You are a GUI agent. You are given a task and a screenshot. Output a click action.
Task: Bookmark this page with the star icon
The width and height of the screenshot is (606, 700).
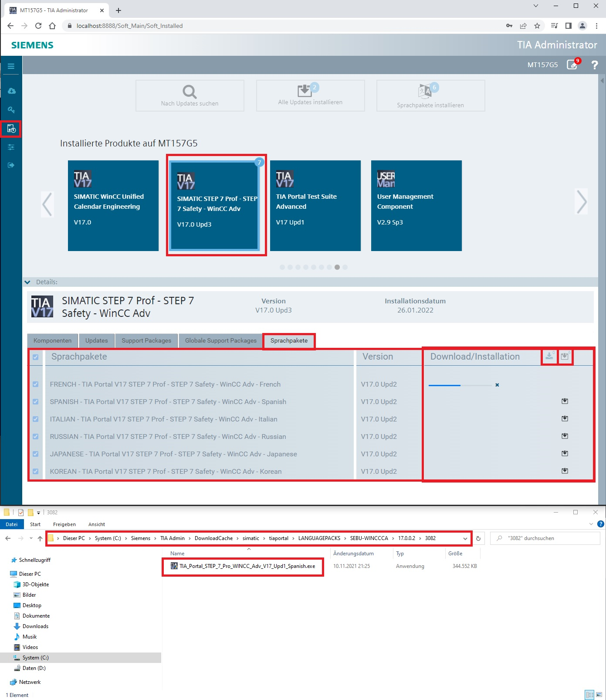537,26
